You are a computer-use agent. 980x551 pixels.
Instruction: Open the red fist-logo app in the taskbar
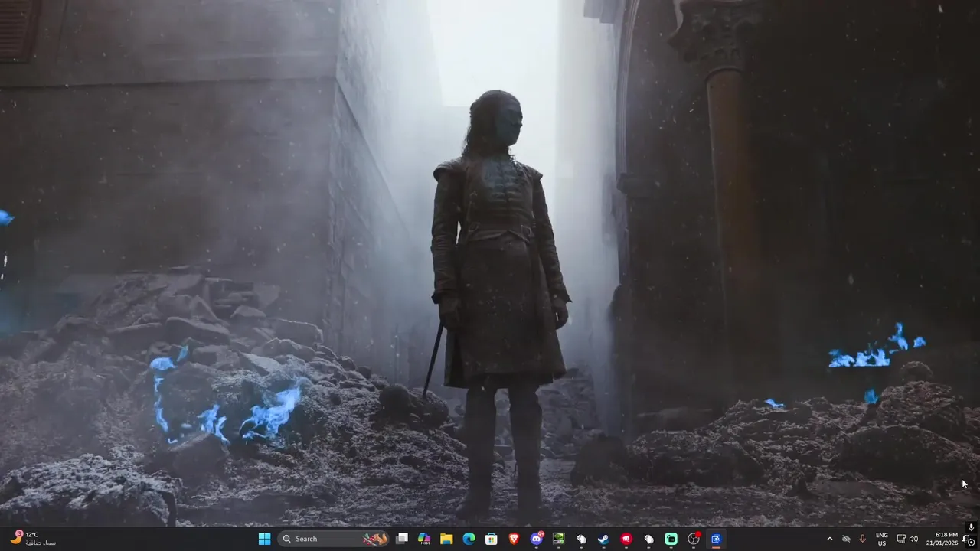(626, 539)
